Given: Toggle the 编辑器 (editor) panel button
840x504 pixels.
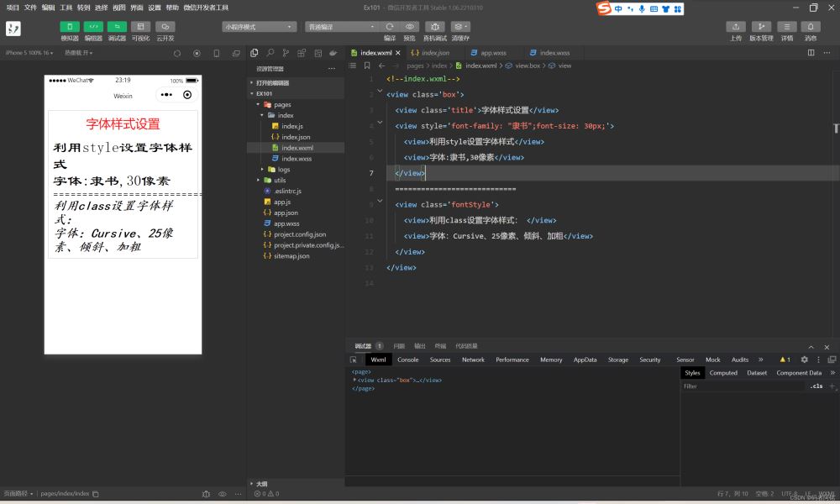Looking at the screenshot, I should click(x=93, y=27).
